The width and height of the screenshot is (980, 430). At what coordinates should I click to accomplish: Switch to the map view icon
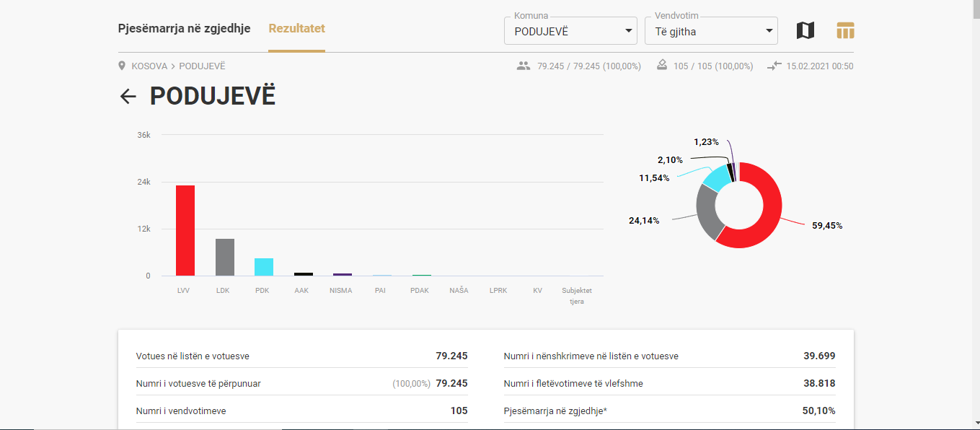(805, 30)
